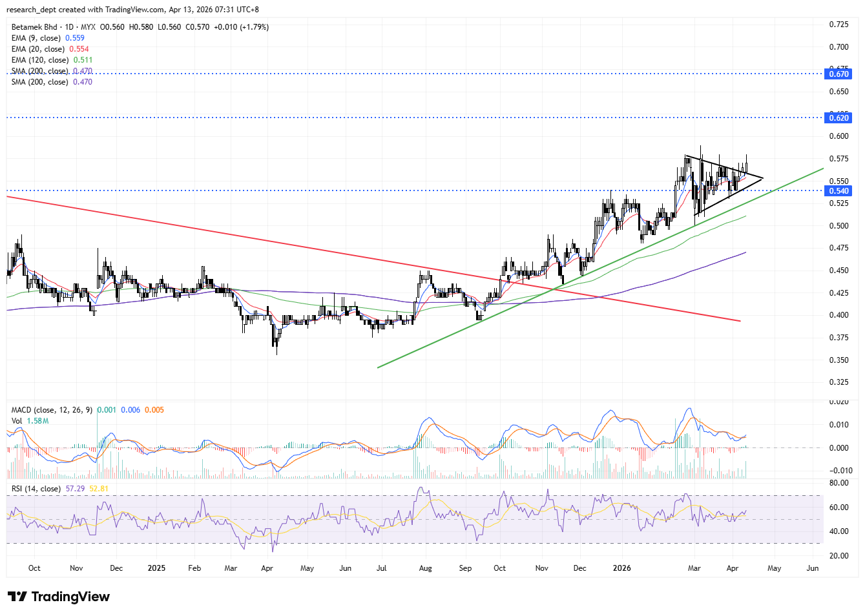Click the 2025 label on the time axis
The width and height of the screenshot is (865, 616).
pos(156,568)
